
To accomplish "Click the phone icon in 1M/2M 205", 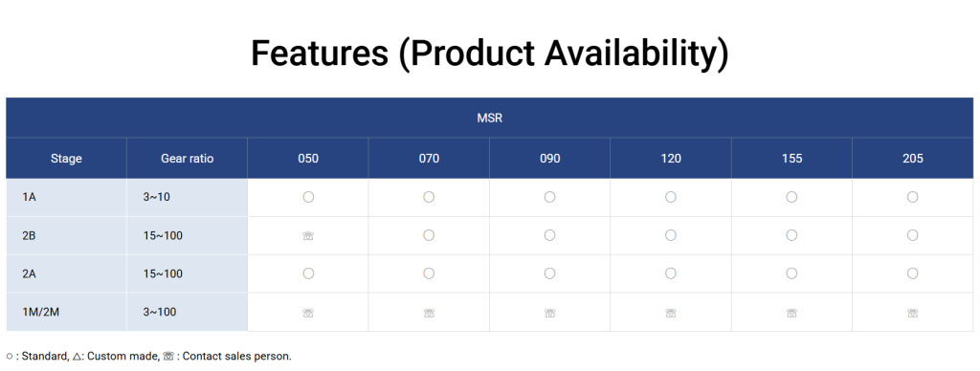I will (x=912, y=313).
